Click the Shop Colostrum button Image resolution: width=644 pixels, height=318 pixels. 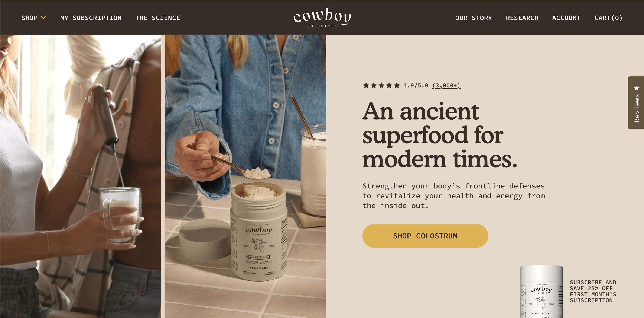pyautogui.click(x=425, y=236)
